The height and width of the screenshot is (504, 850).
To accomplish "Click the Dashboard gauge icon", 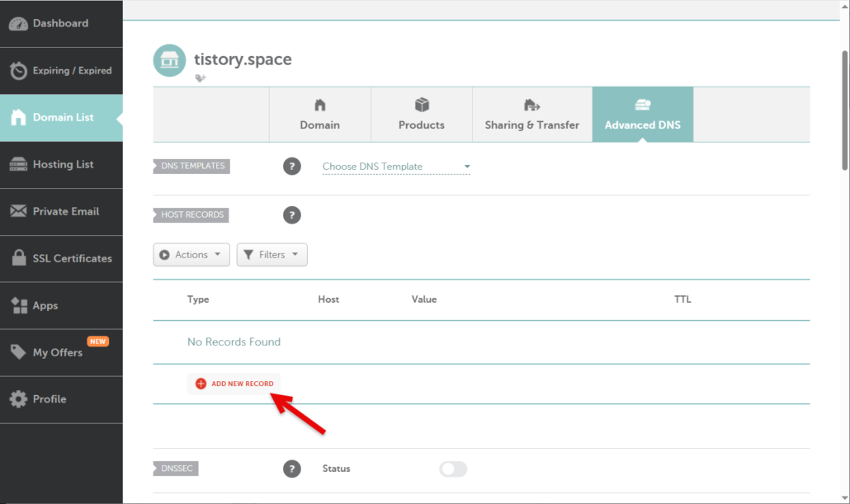I will click(18, 24).
